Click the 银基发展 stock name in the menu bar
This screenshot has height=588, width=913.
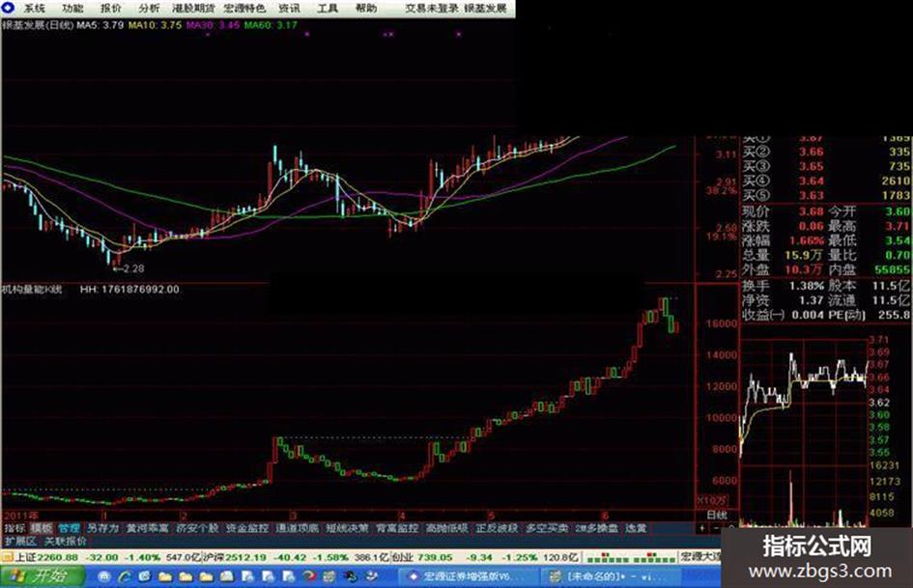(486, 8)
